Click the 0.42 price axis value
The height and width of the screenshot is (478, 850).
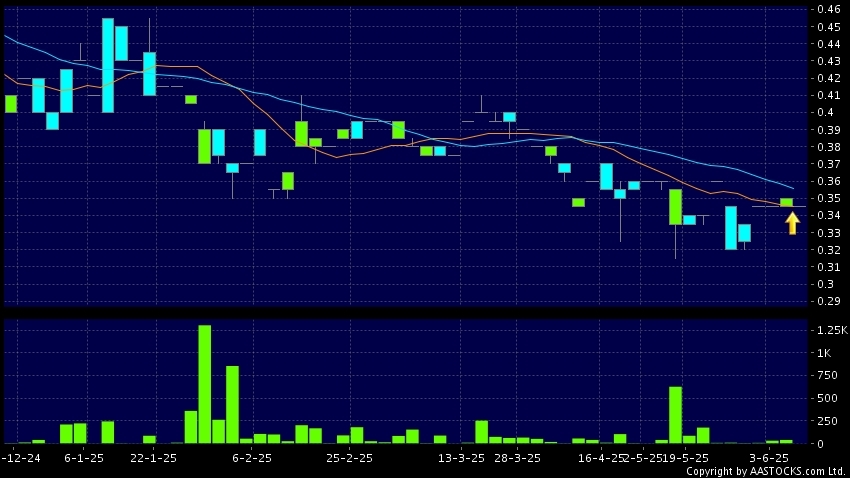(x=829, y=78)
